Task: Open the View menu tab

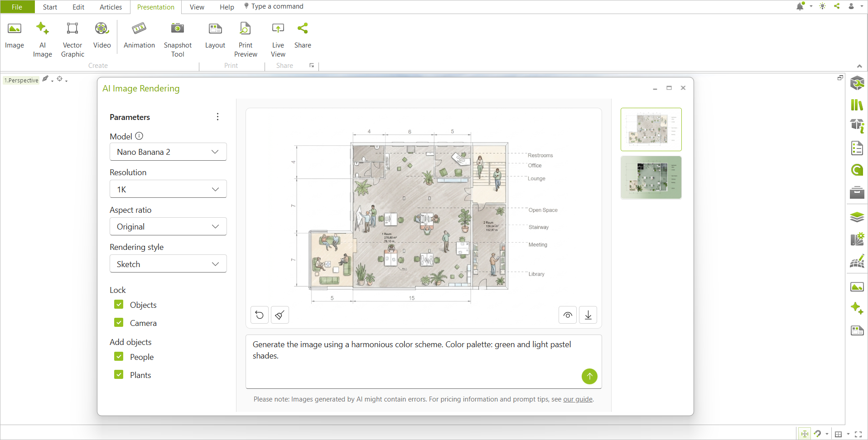Action: click(x=197, y=7)
